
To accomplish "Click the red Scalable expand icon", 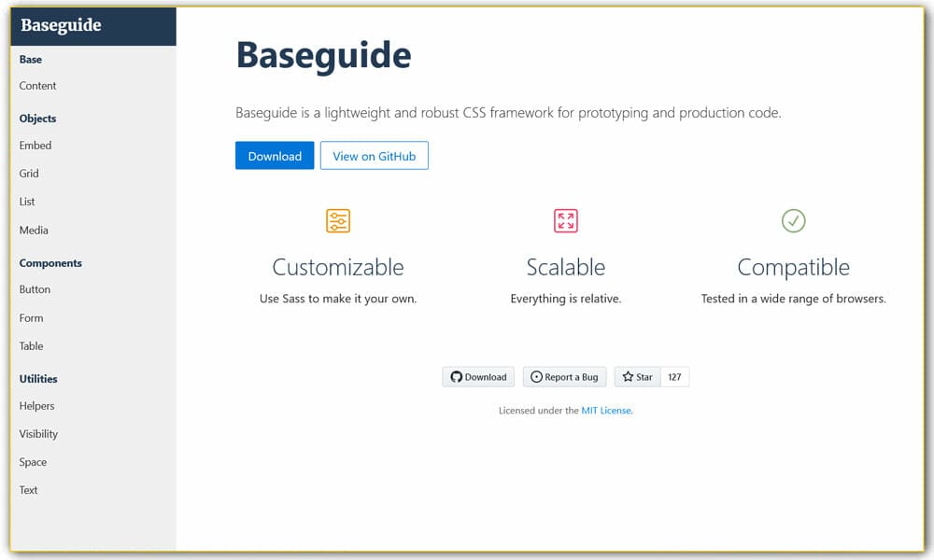I will click(565, 220).
